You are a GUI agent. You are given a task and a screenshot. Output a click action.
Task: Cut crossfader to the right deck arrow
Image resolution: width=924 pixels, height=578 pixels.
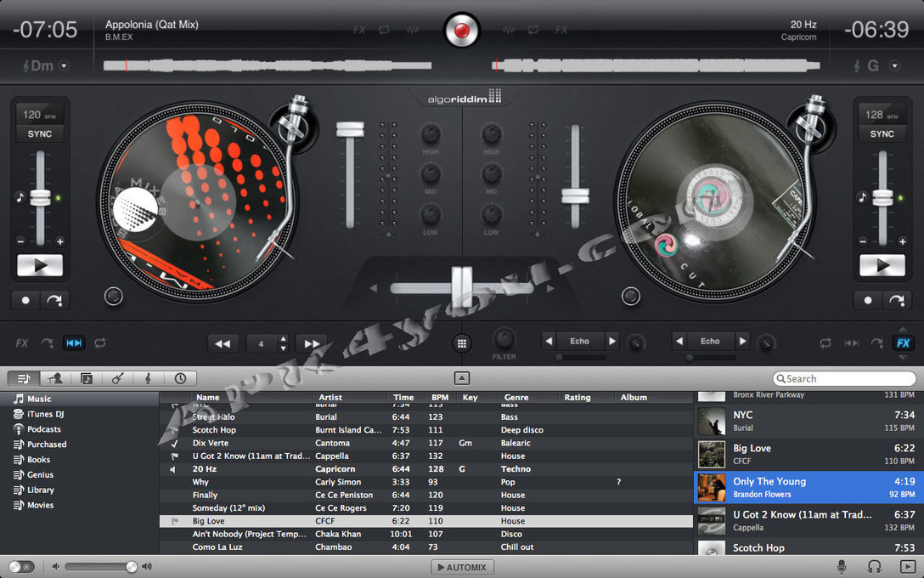click(550, 288)
